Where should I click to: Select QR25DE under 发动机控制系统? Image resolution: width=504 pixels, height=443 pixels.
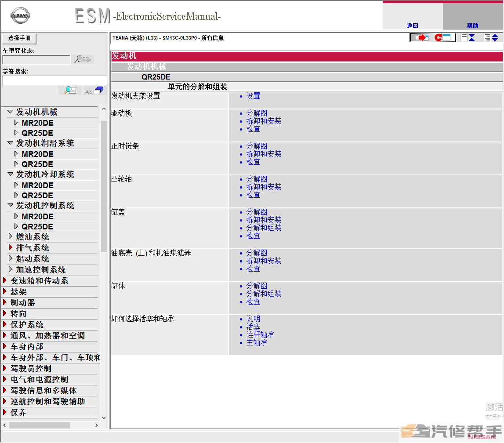tap(37, 227)
